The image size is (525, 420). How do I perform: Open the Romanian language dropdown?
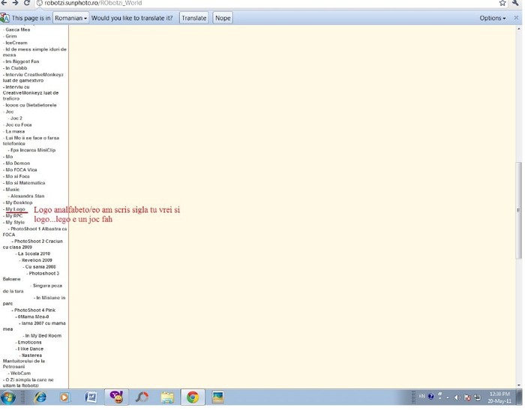(x=71, y=17)
